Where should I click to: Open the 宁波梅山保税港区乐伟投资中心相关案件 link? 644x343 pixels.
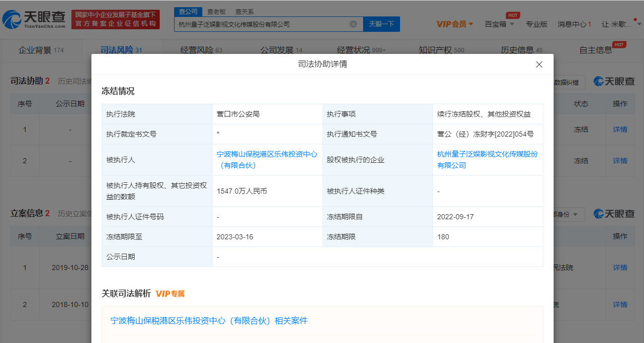[209, 320]
